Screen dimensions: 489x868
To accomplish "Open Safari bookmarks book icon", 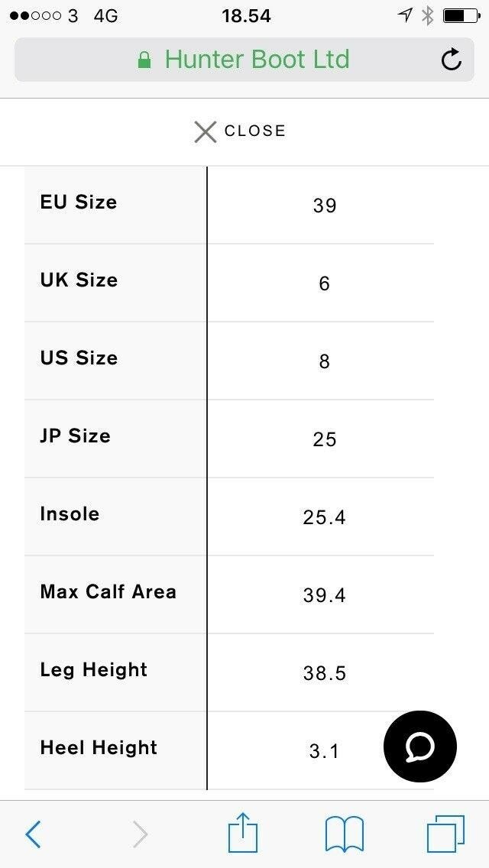I will [x=344, y=834].
